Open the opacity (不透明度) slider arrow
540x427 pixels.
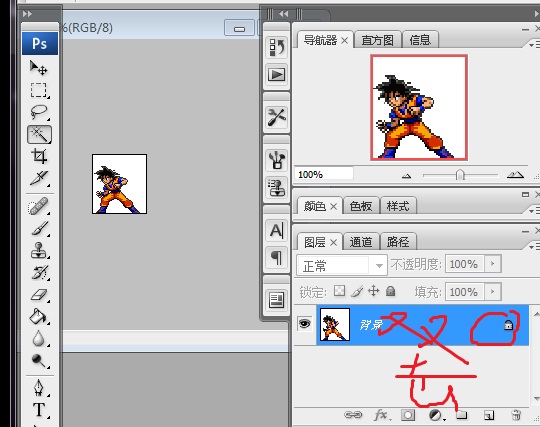(492, 264)
